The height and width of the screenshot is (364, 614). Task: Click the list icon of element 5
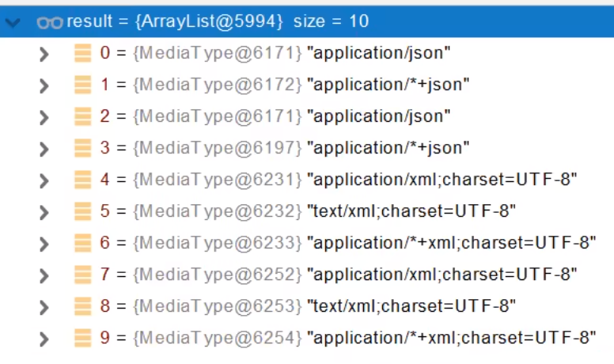[x=83, y=212]
